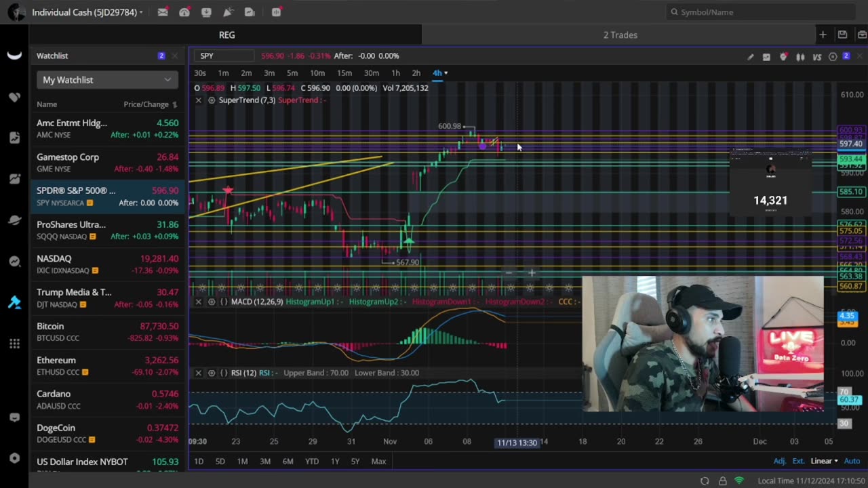Click the download inbox icon
This screenshot has width=868, height=488.
pyautogui.click(x=206, y=12)
